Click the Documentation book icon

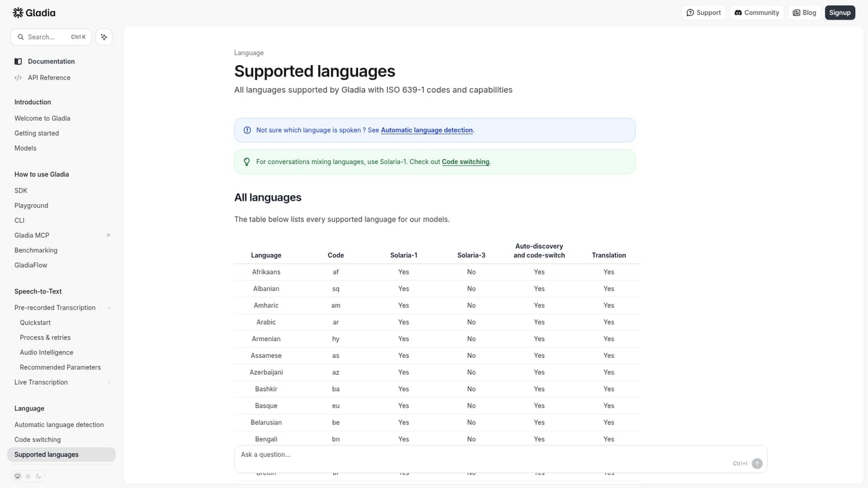click(18, 62)
